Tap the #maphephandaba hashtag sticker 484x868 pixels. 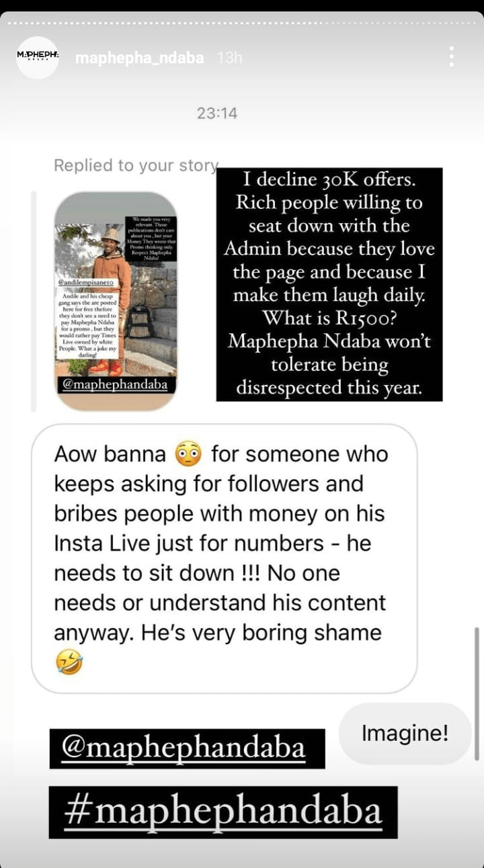[223, 812]
